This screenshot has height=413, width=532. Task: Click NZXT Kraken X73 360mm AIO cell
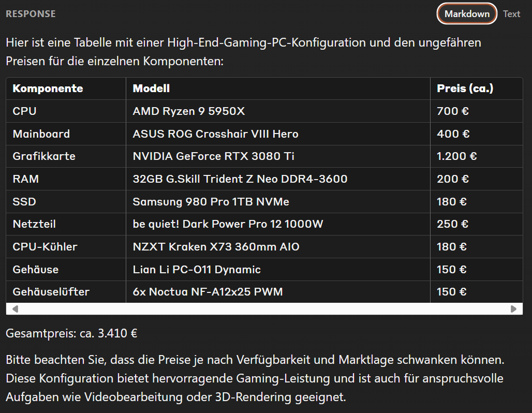pos(278,247)
